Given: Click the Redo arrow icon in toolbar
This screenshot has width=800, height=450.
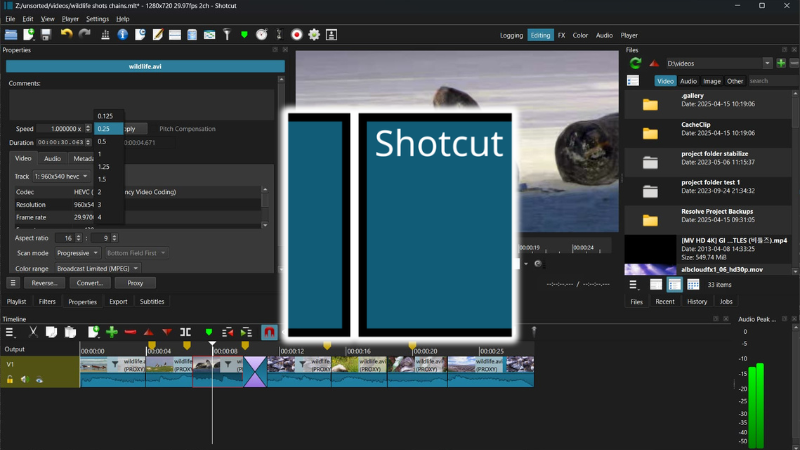Looking at the screenshot, I should pos(85,34).
